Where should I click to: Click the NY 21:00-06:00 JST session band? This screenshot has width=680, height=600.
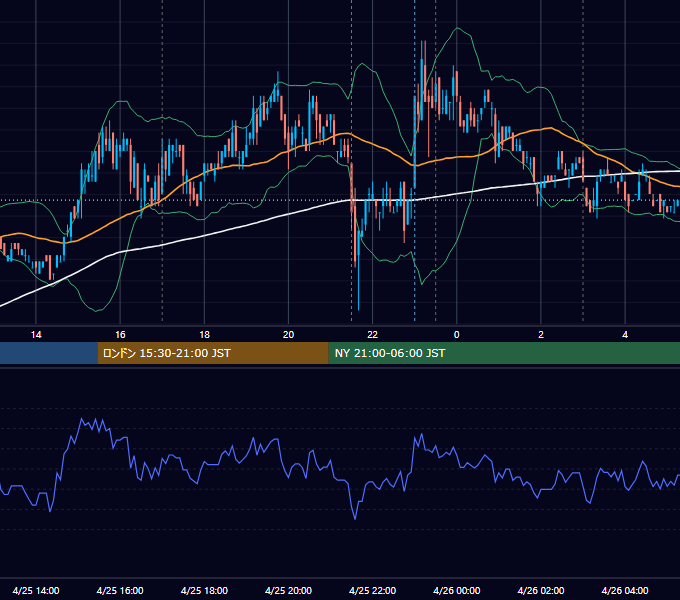click(x=504, y=353)
